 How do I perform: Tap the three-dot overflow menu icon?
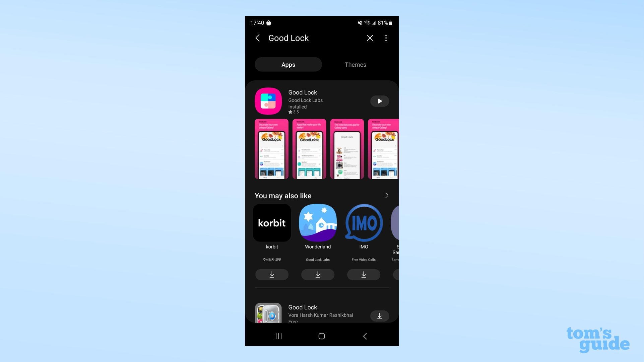point(385,38)
